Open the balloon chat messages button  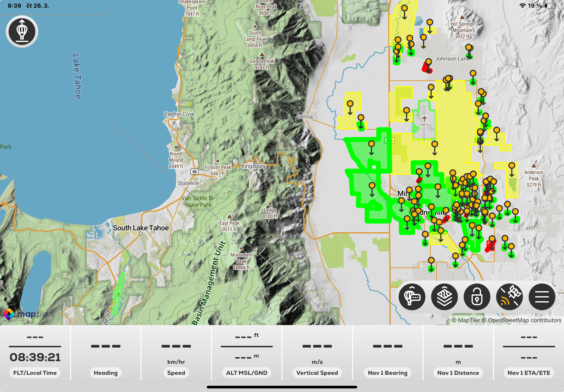(412, 297)
